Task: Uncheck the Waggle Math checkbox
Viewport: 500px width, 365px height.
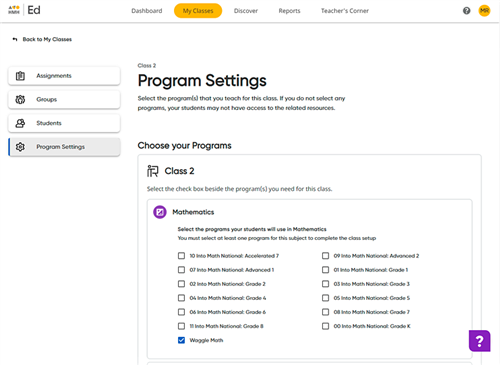Action: (181, 340)
